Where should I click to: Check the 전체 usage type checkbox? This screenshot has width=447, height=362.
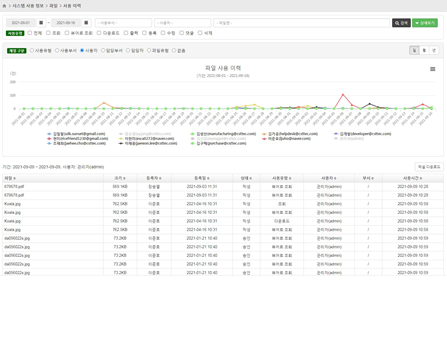click(30, 33)
